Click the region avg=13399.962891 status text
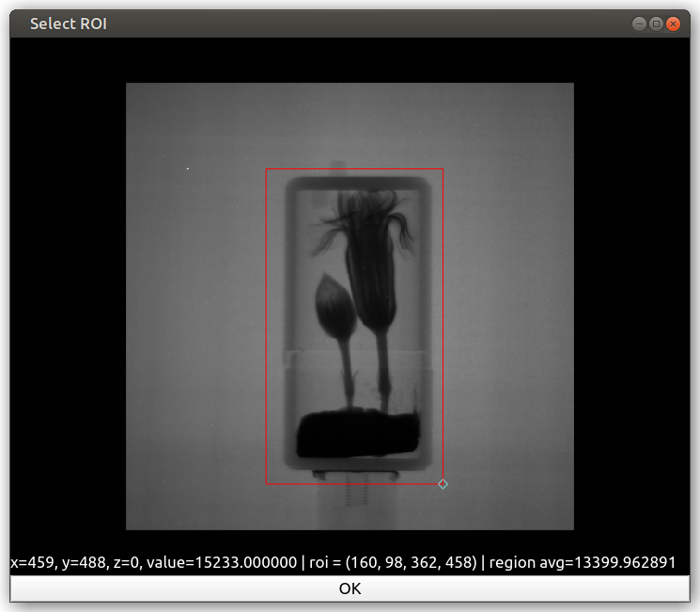 click(583, 562)
